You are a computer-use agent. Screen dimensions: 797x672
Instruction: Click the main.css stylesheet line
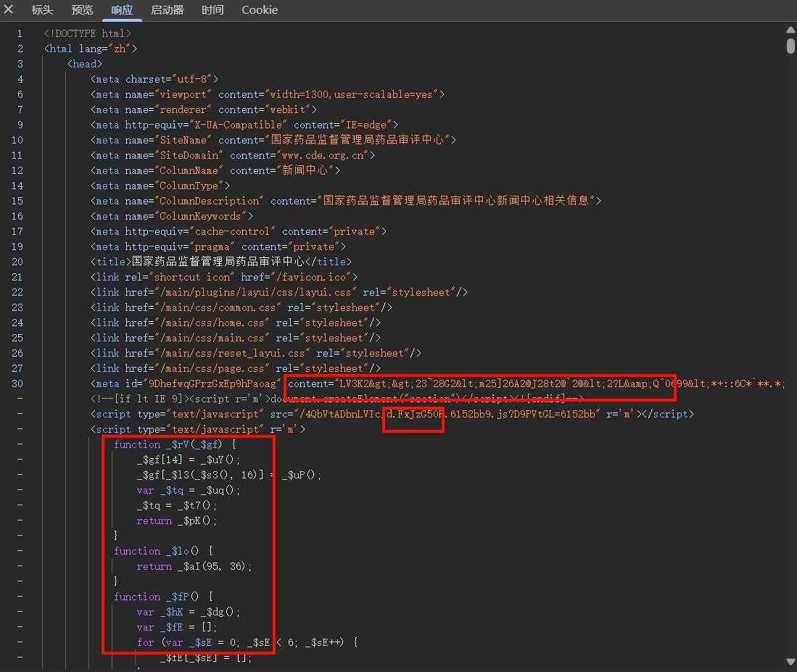(x=236, y=339)
